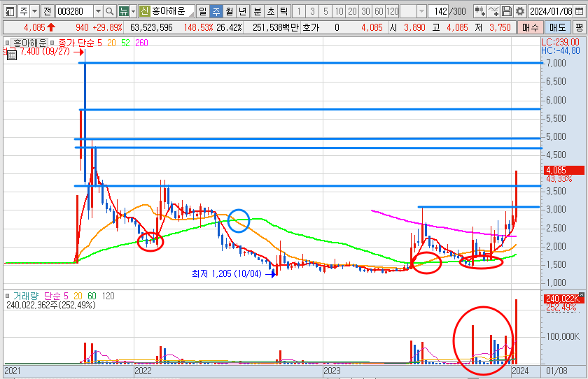Expand the stock code history dropdown

pos(98,12)
